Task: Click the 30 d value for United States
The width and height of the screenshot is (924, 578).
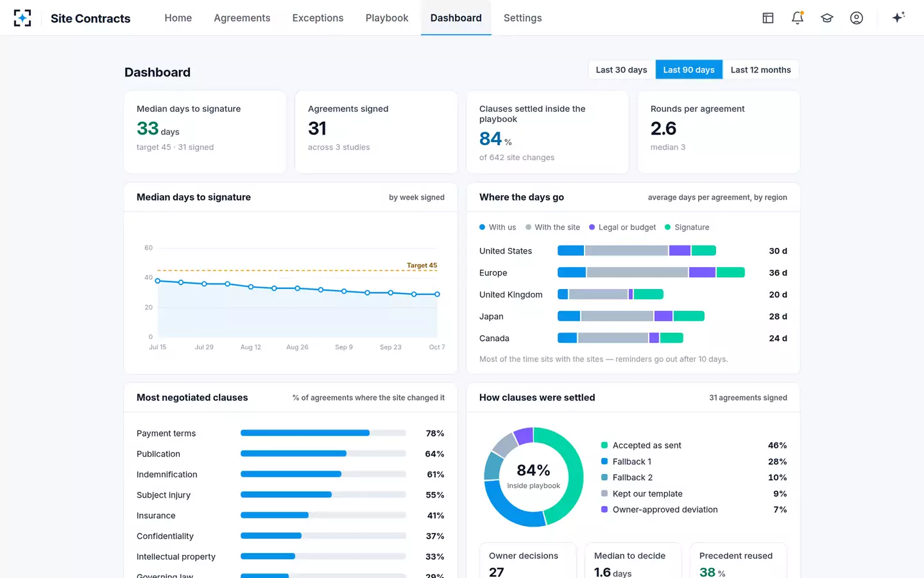Action: tap(778, 251)
